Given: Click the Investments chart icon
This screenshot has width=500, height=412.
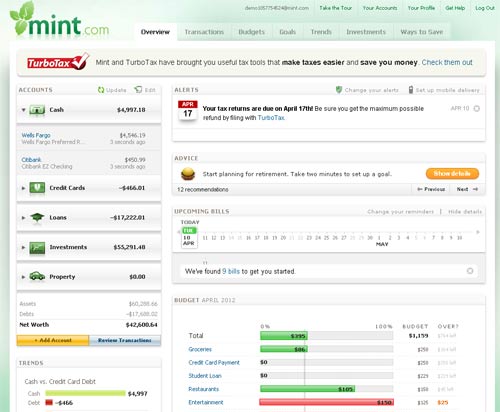Looking at the screenshot, I should 37,247.
